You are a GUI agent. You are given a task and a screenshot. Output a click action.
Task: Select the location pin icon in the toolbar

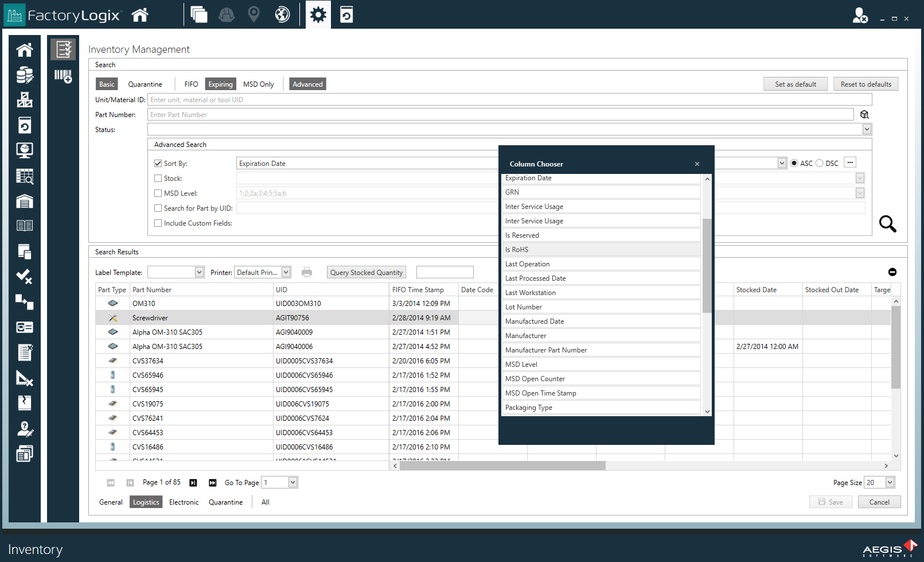tap(254, 14)
